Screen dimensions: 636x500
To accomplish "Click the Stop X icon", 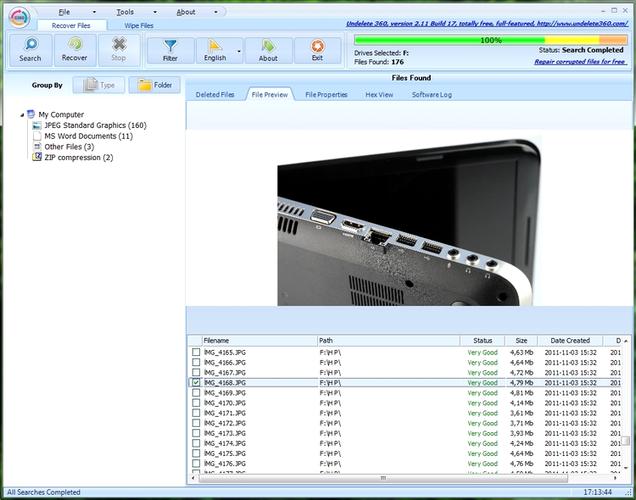I will [119, 44].
